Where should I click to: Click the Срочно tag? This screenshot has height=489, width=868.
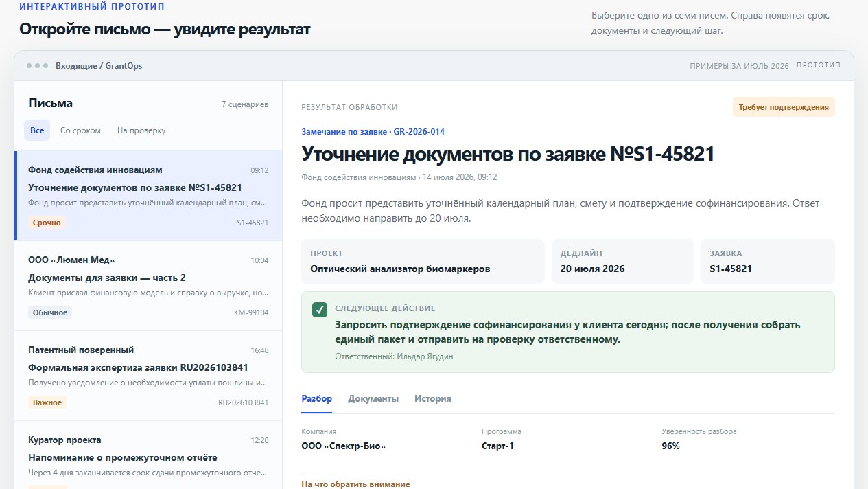[47, 223]
